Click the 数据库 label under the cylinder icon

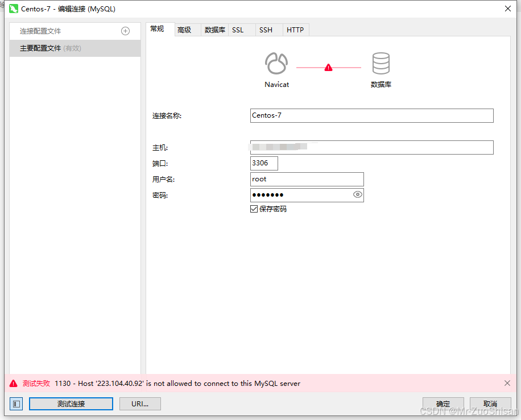pos(381,84)
